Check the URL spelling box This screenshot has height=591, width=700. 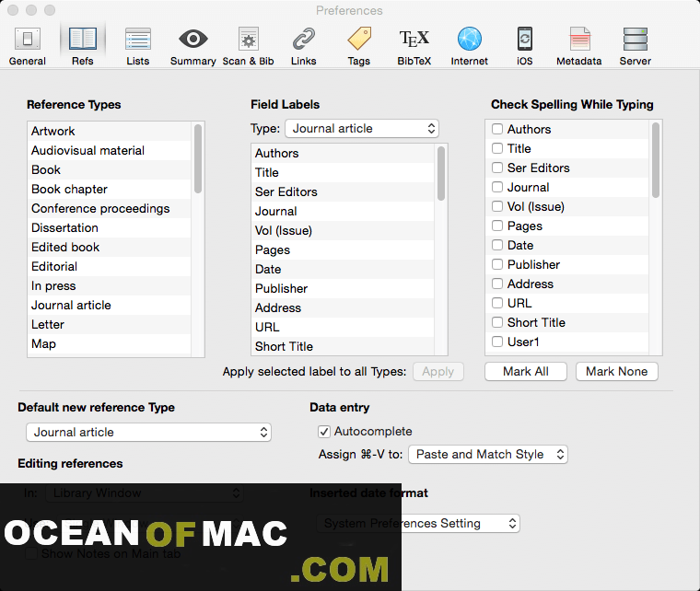coord(497,303)
